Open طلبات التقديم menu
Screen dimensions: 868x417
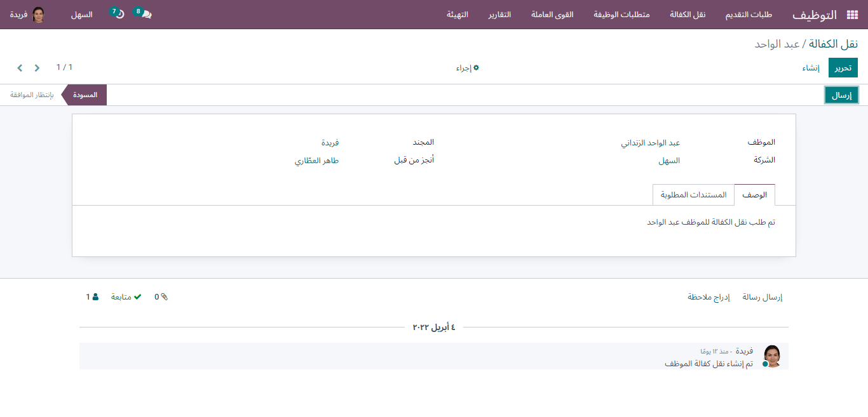point(749,15)
